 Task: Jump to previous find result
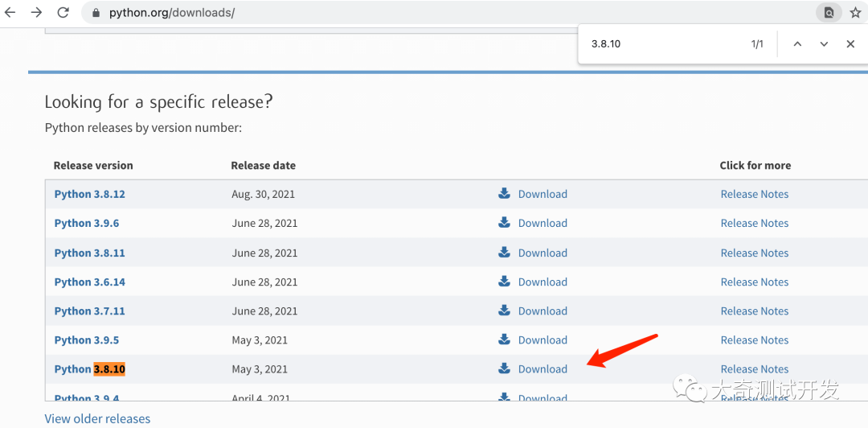click(x=797, y=44)
